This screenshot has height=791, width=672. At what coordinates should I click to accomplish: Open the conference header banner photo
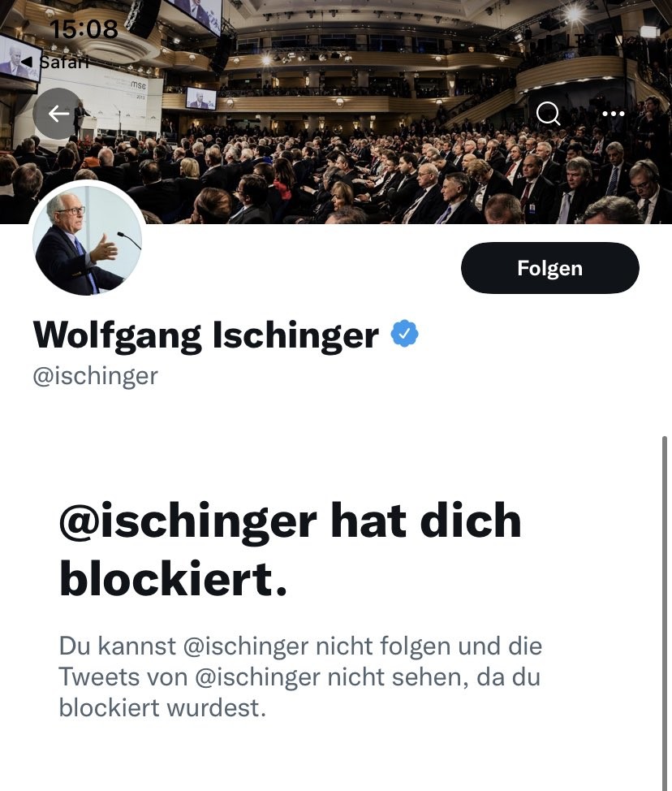point(365,162)
